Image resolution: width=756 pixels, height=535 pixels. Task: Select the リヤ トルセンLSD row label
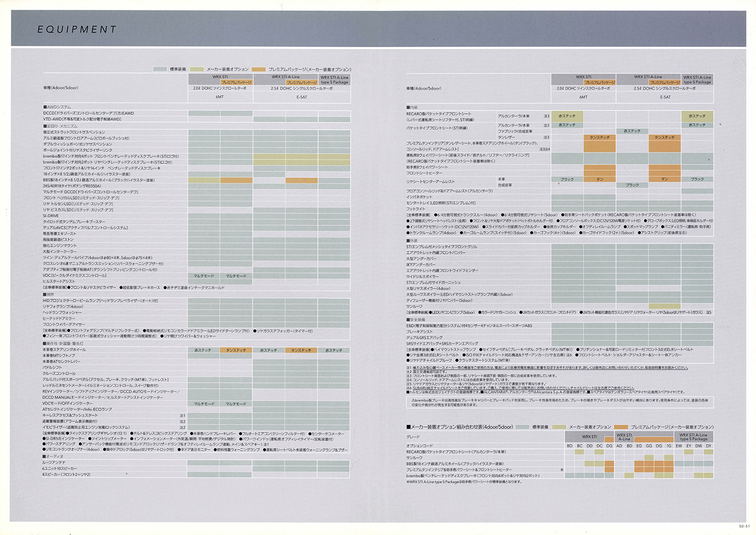click(x=78, y=204)
